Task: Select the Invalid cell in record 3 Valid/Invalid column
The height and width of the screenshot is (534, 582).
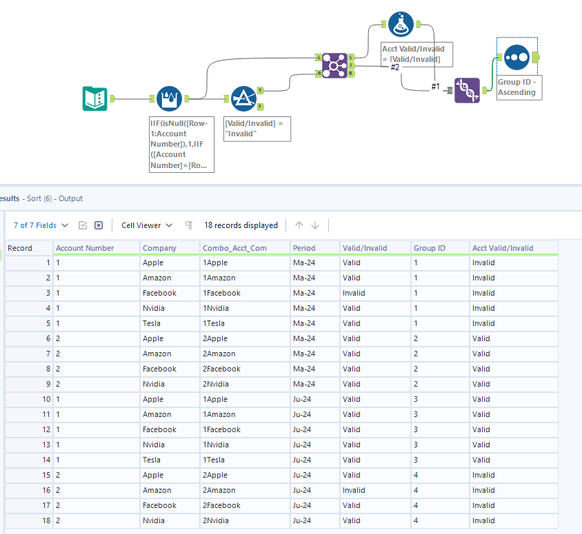Action: tap(375, 293)
